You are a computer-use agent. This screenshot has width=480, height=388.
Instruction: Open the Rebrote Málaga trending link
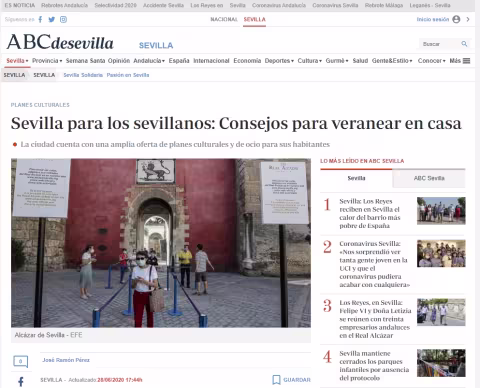coord(384,5)
